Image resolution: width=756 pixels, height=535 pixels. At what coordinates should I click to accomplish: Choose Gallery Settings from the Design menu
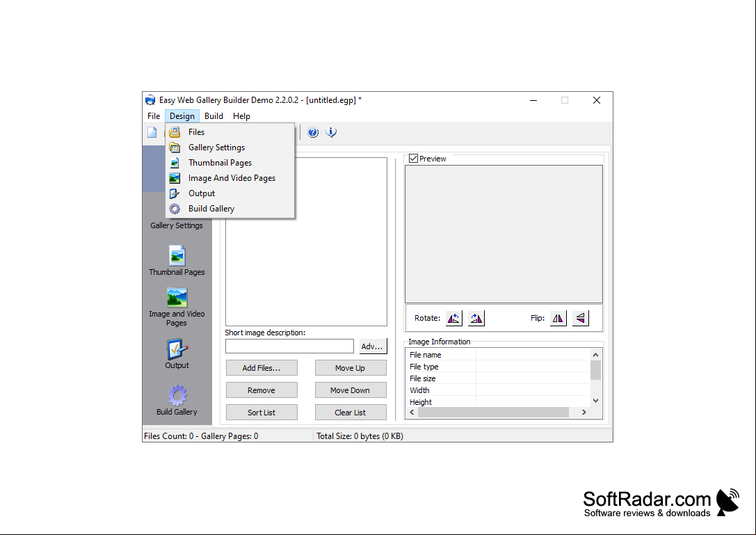230,147
